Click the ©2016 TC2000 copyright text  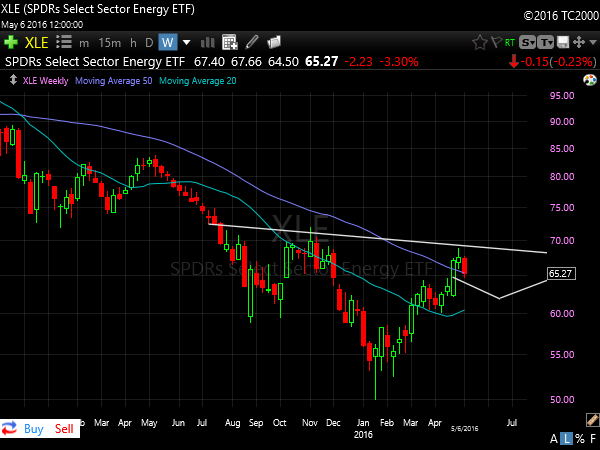[561, 16]
